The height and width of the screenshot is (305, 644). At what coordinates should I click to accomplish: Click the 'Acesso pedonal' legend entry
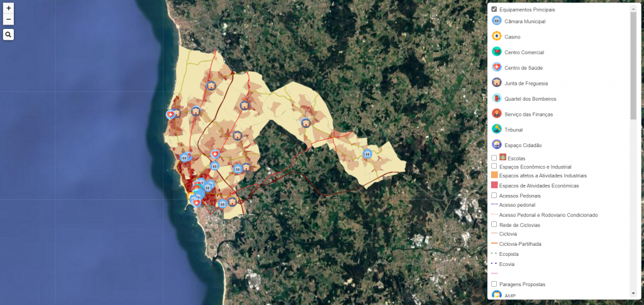(x=517, y=205)
